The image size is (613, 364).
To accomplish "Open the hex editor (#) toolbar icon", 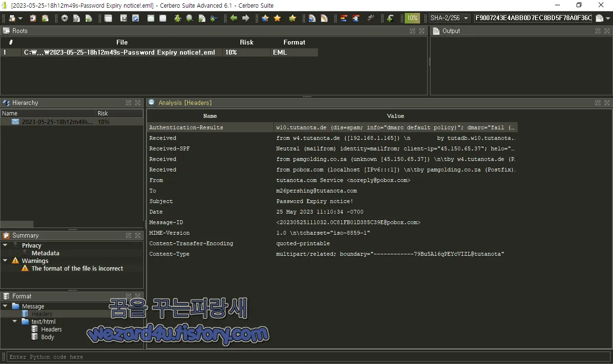I will point(371,18).
